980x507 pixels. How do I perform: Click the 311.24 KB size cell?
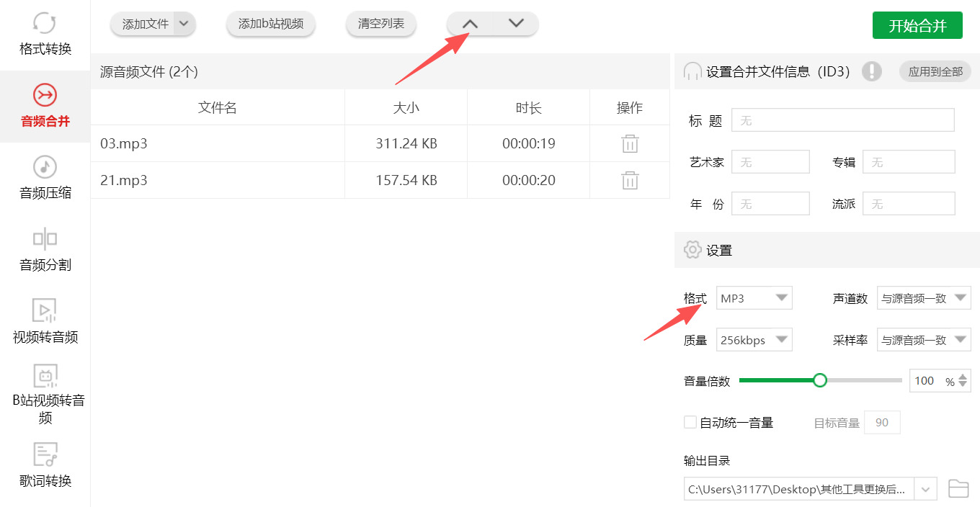click(406, 143)
